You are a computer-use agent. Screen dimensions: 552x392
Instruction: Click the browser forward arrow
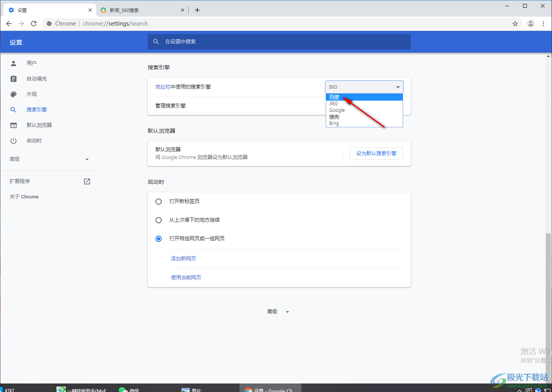[x=21, y=24]
